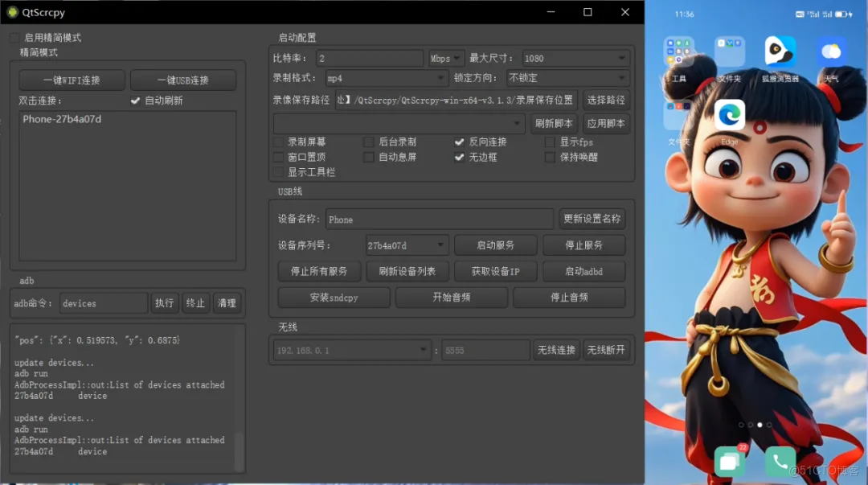Screen dimensions: 868x485
Task: Open the 天气 weather app
Action: [831, 51]
